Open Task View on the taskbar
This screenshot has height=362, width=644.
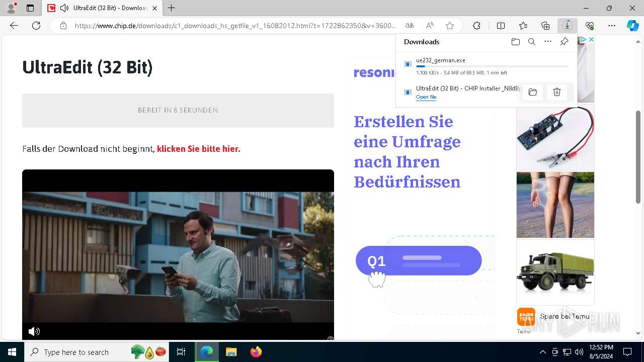[x=182, y=352]
